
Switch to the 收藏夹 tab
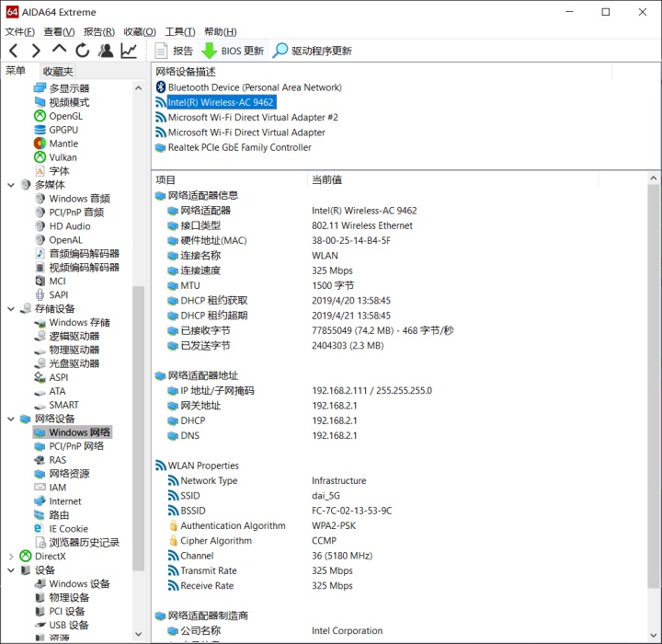click(x=58, y=72)
